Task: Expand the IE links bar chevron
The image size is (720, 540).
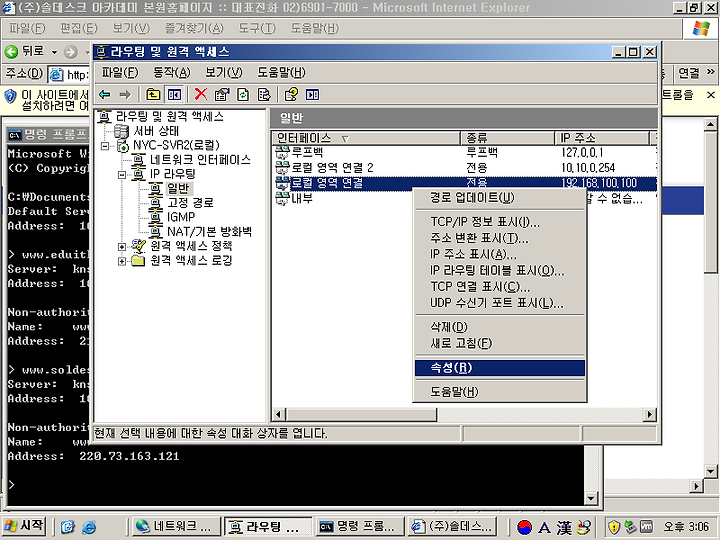Action: pos(710,72)
